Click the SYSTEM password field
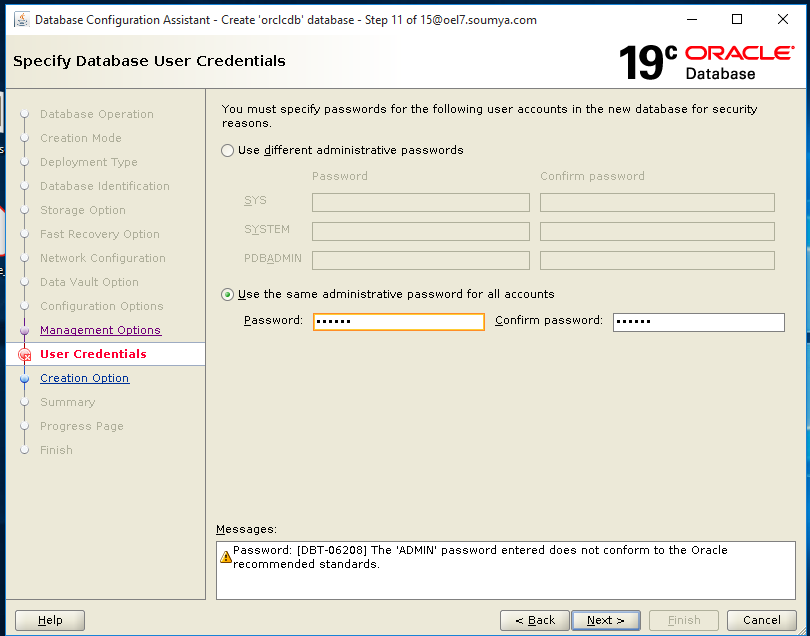 click(420, 231)
